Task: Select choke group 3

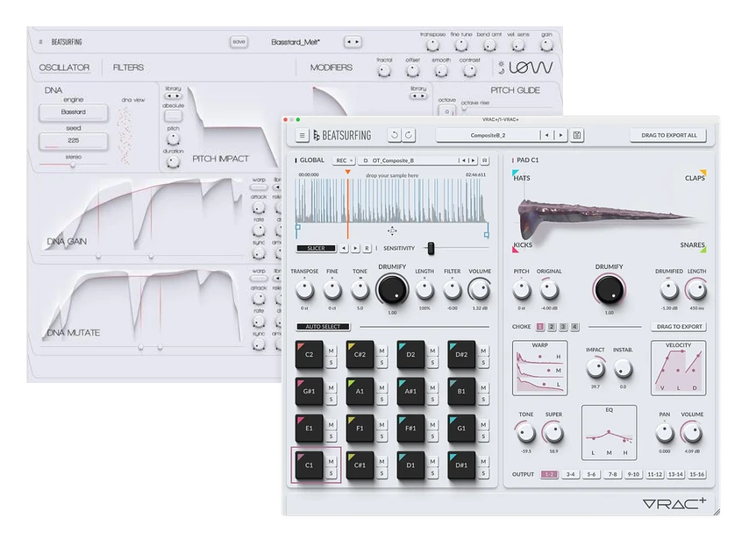Action: (563, 327)
